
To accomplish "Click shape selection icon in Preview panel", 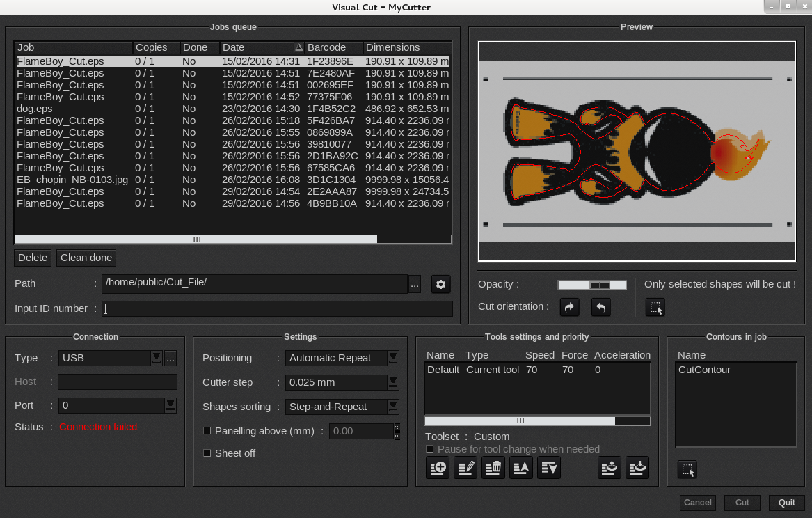I will click(x=655, y=307).
